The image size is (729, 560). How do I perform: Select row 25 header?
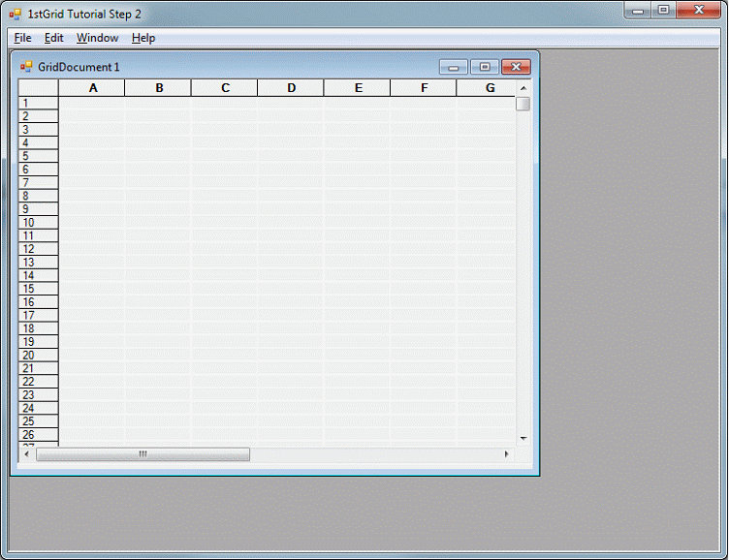39,421
